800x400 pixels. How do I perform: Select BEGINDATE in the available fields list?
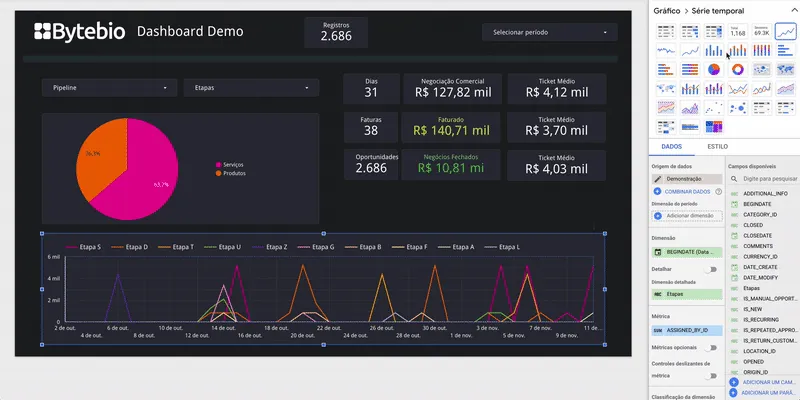click(x=757, y=204)
